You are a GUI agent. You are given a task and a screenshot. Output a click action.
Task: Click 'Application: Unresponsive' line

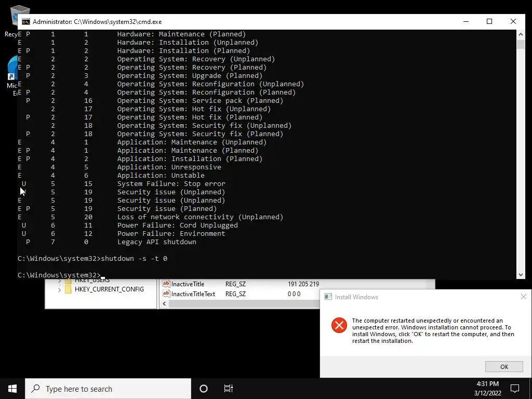[x=169, y=167]
